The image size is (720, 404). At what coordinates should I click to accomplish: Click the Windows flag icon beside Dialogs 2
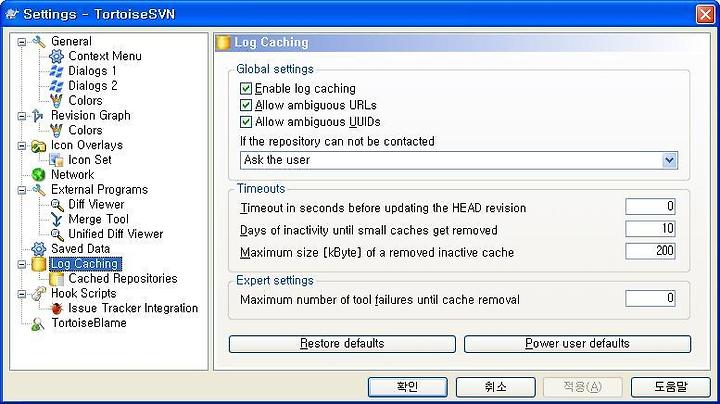pos(56,85)
